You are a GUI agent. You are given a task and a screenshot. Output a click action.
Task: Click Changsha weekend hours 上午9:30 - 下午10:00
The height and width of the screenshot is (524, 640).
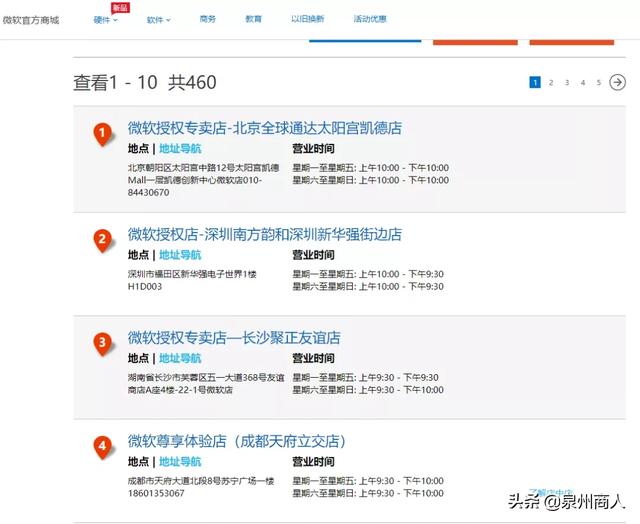pos(401,390)
